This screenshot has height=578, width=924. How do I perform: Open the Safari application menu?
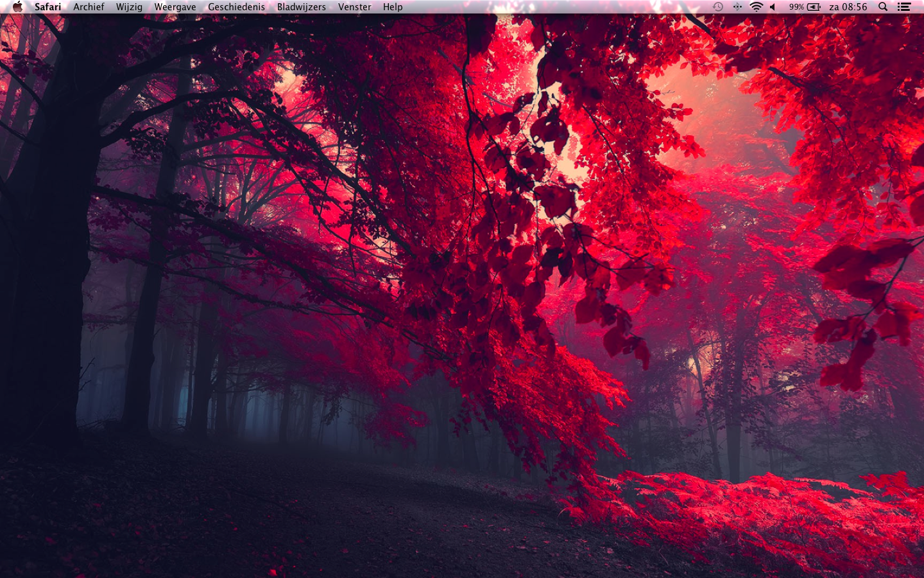point(48,7)
